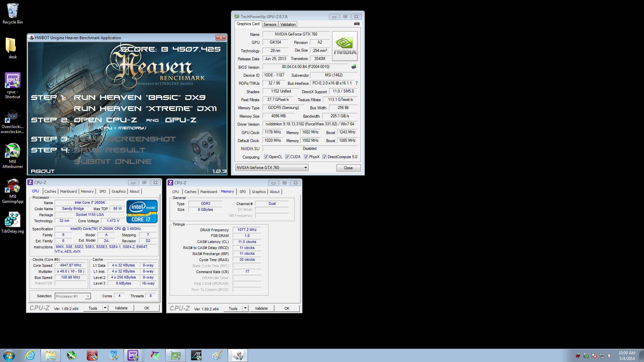Open the Overclocking desktop shortcut
Screen dimensions: 644x362
pos(12,121)
